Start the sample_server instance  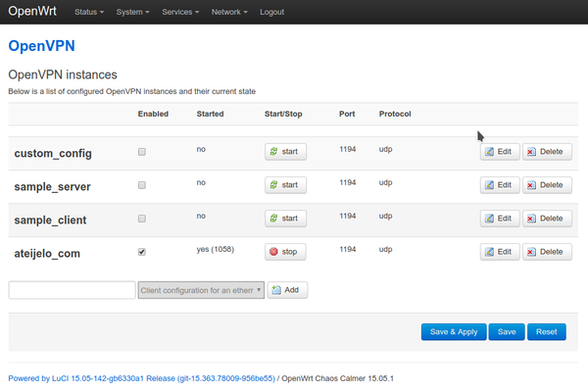285,185
